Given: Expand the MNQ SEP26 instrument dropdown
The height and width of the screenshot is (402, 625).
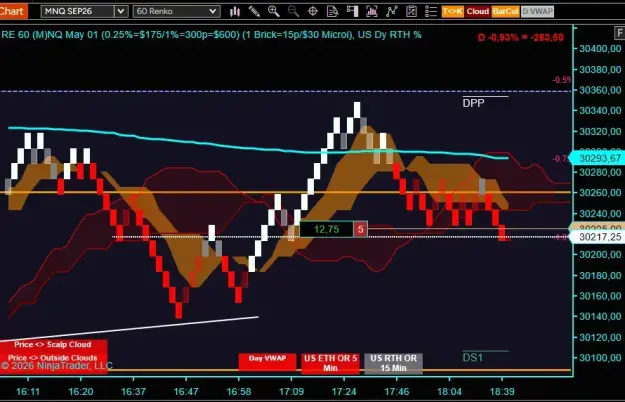Looking at the screenshot, I should click(x=121, y=12).
